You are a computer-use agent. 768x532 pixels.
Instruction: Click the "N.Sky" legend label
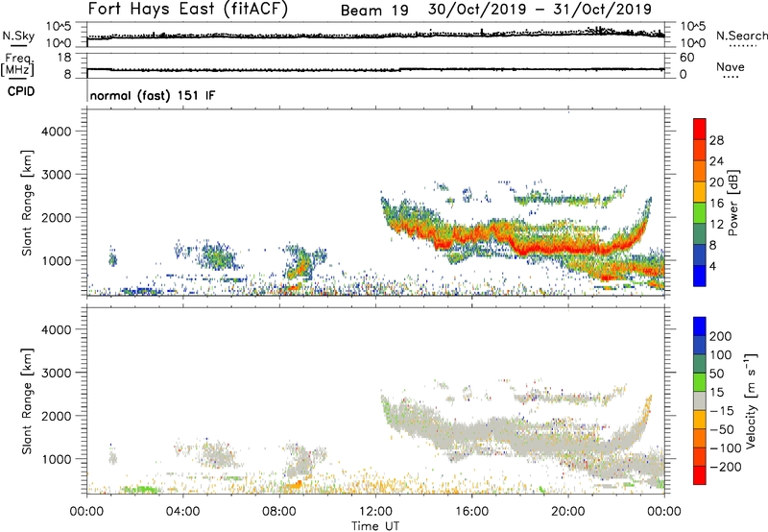coord(18,36)
